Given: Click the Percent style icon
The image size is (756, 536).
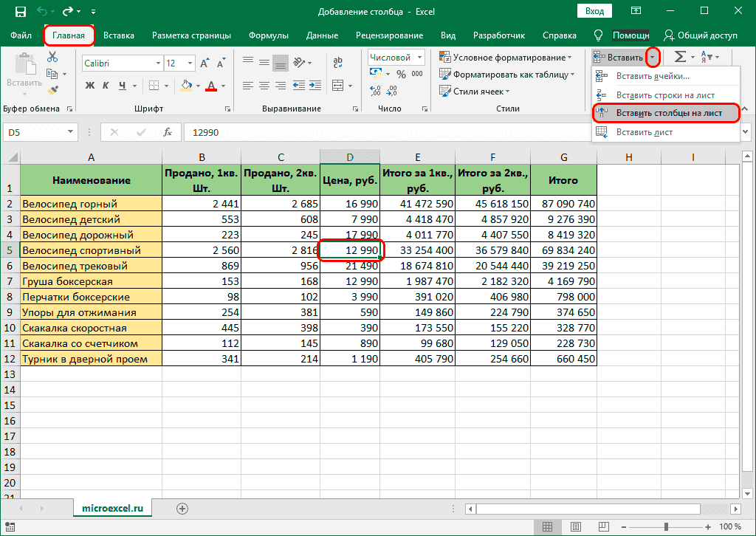Looking at the screenshot, I should (403, 74).
